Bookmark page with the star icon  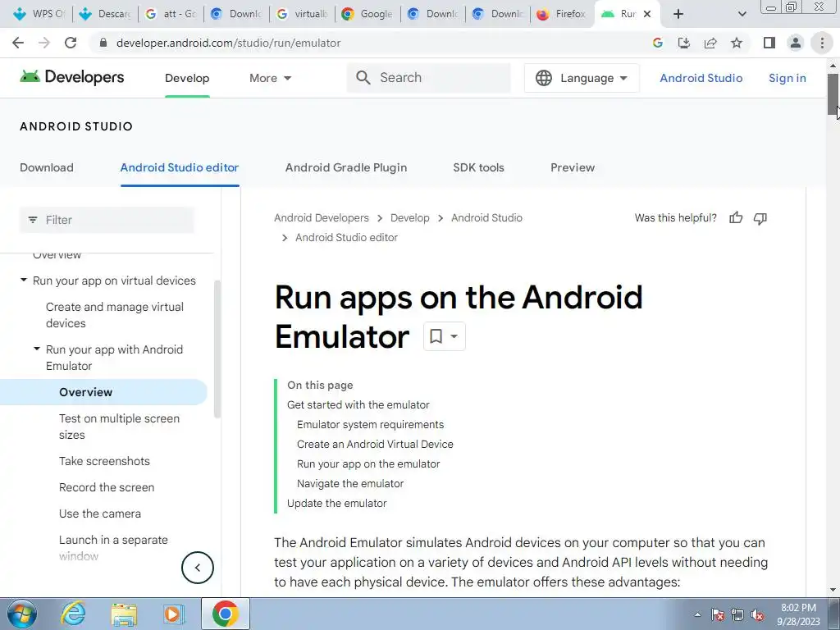(737, 43)
